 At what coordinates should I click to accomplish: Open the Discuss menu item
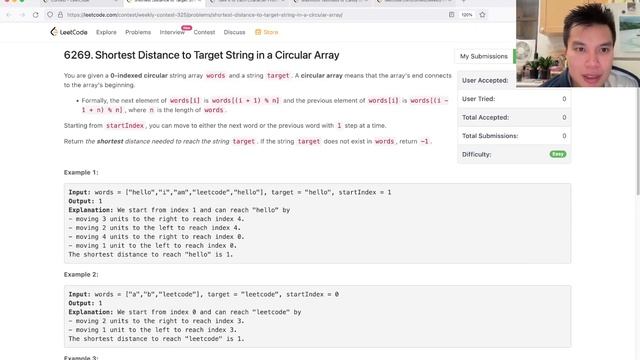click(x=234, y=32)
